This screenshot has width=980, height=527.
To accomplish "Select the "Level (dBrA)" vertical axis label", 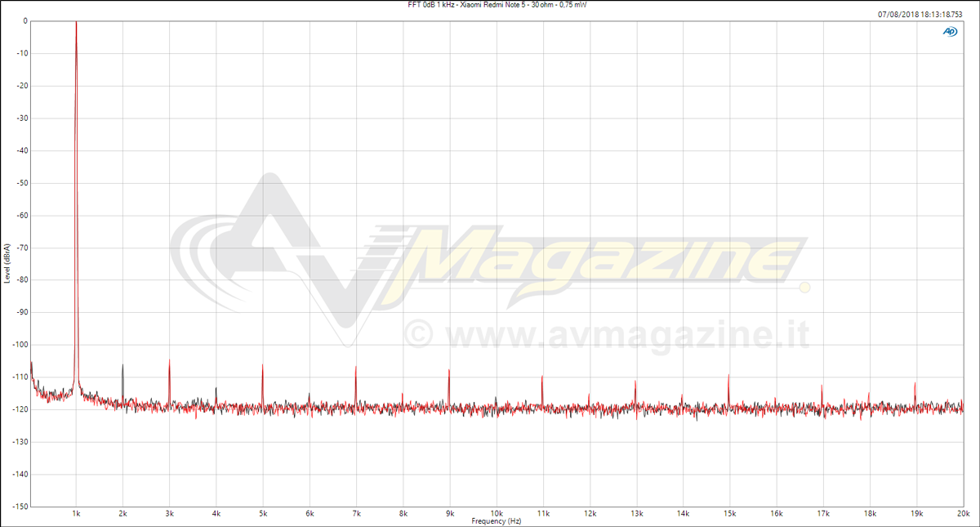I will pyautogui.click(x=7, y=263).
